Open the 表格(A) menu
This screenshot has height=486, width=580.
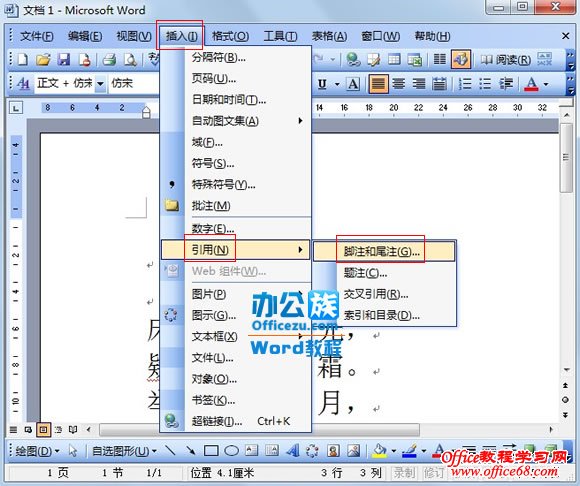click(x=329, y=36)
